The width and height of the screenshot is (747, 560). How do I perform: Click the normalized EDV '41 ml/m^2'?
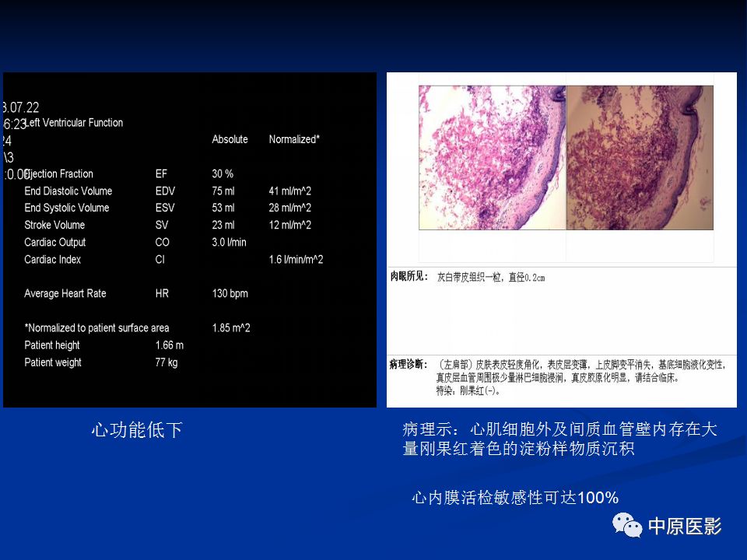point(289,191)
